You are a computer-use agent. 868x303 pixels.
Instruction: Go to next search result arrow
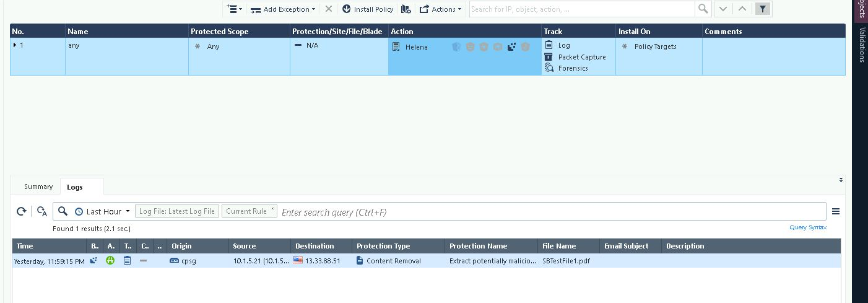click(723, 9)
